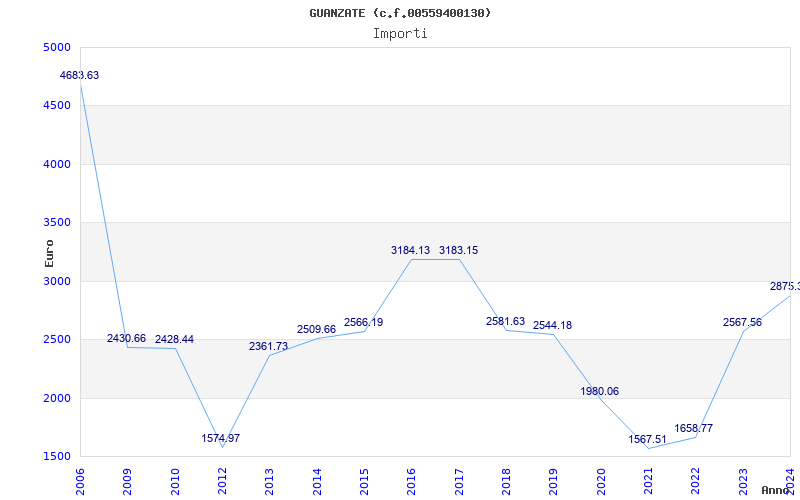Click the 1980.06 data label
The height and width of the screenshot is (500, 800).
[x=599, y=391]
